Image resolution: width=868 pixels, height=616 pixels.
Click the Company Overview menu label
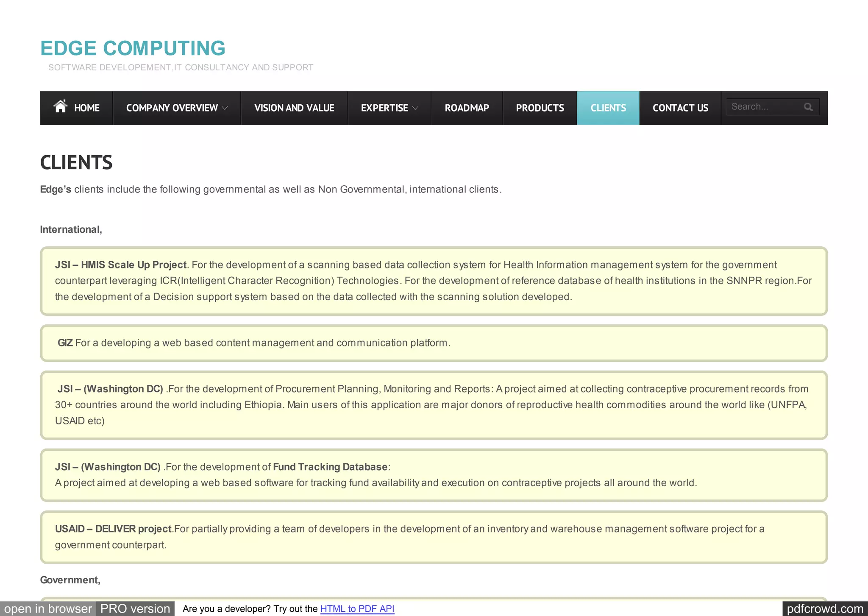[172, 108]
